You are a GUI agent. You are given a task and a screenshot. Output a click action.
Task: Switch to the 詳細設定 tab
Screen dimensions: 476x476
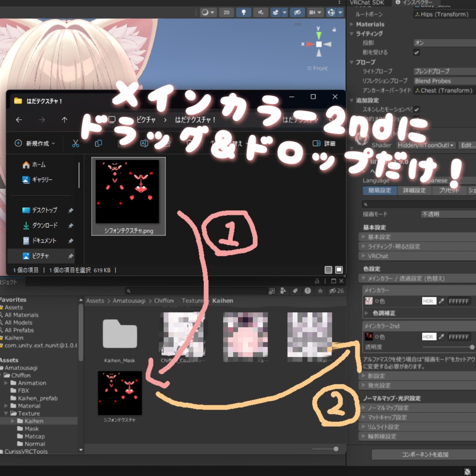414,190
